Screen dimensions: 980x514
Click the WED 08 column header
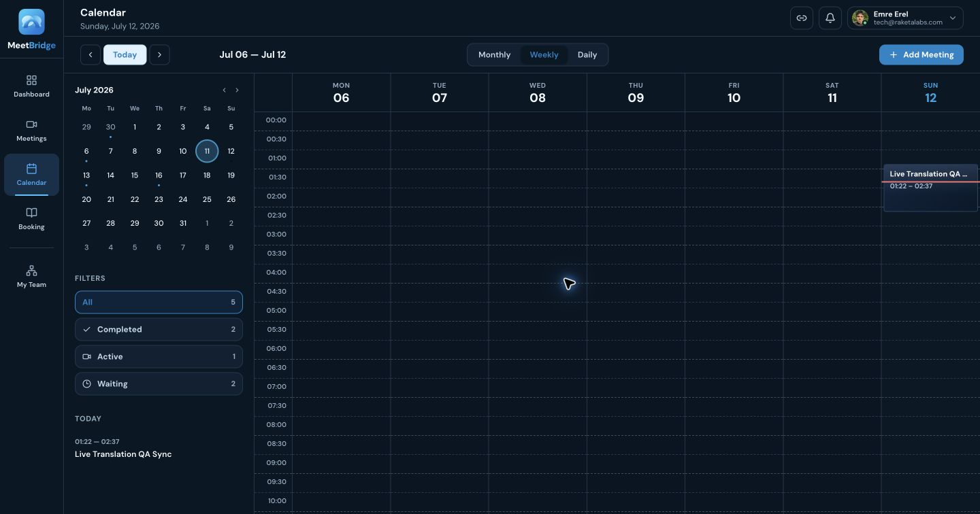tap(538, 93)
